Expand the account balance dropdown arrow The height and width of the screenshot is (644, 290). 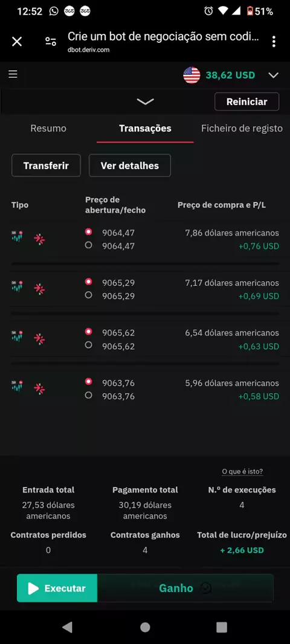[273, 75]
